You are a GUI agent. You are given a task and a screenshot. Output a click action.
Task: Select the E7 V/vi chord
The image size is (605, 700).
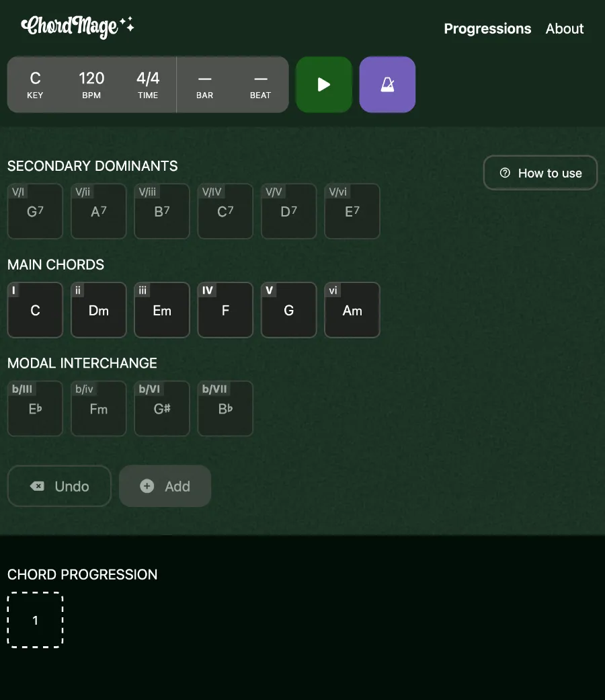pos(352,211)
